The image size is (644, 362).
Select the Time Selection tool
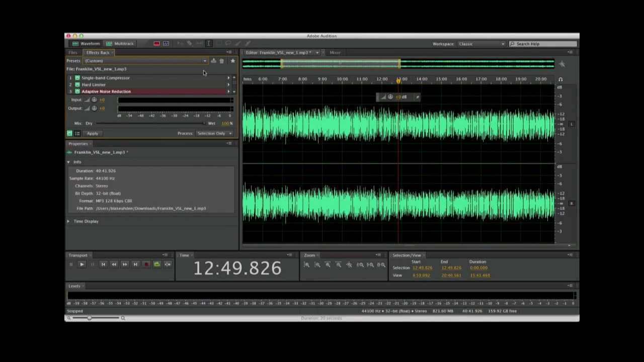click(x=209, y=44)
